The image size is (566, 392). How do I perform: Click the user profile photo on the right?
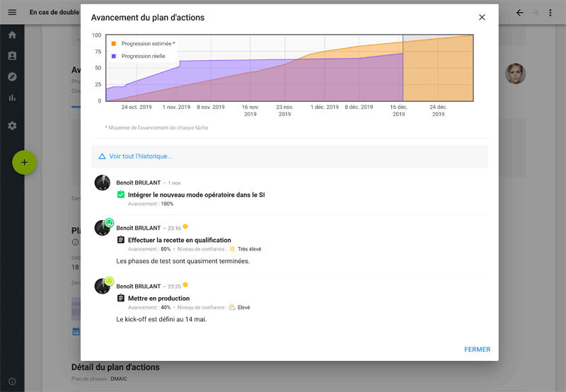[x=515, y=74]
